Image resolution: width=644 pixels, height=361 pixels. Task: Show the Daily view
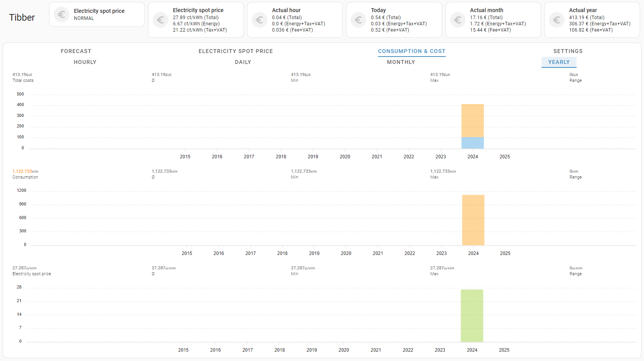click(243, 62)
